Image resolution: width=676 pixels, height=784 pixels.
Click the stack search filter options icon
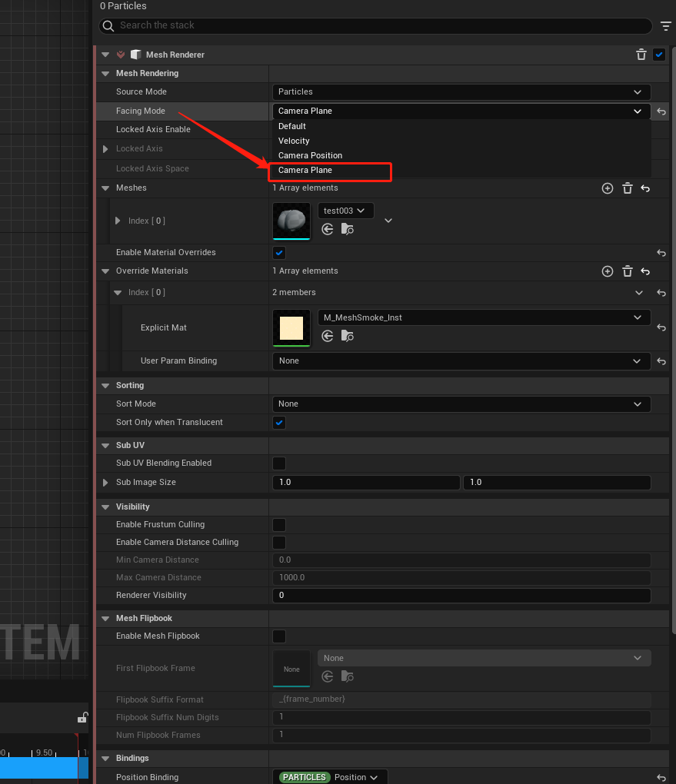click(x=666, y=26)
